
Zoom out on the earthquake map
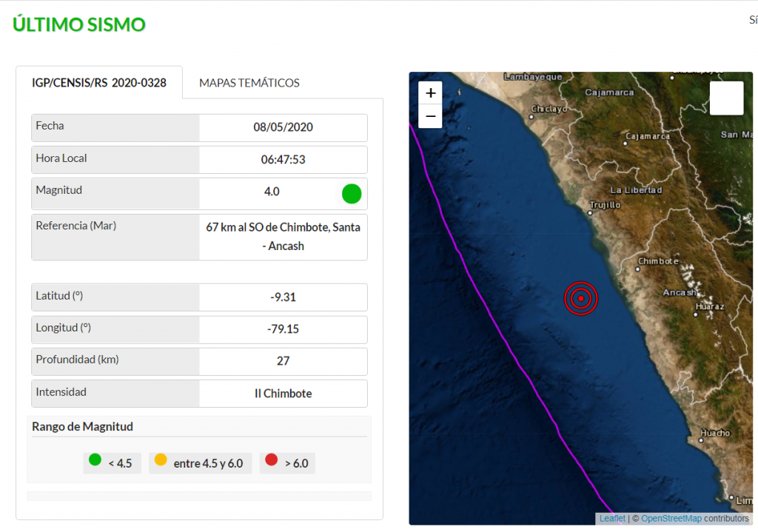(430, 117)
